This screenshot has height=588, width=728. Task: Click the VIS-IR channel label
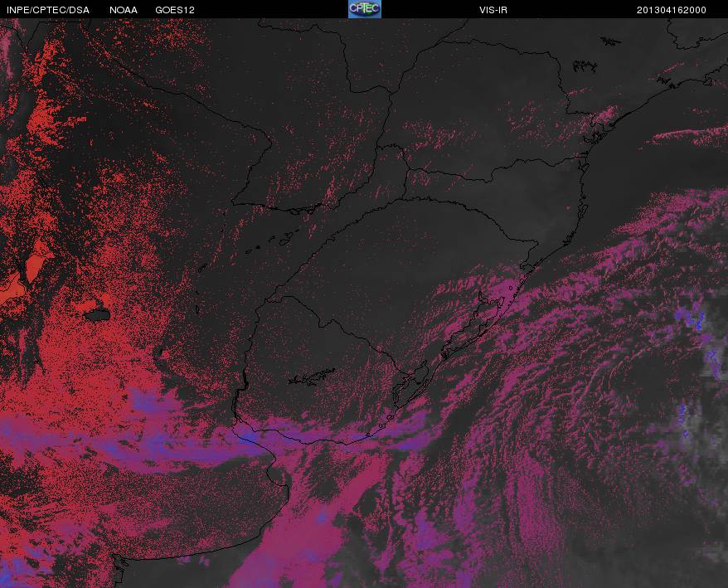click(x=493, y=10)
